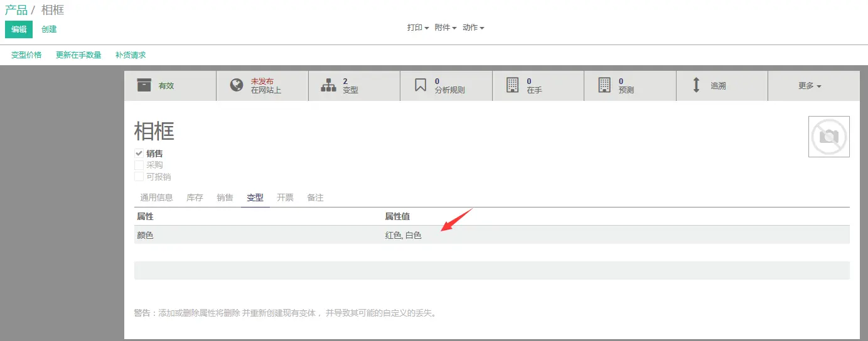
Task: Click the building icon for 0 预测
Action: (x=604, y=85)
